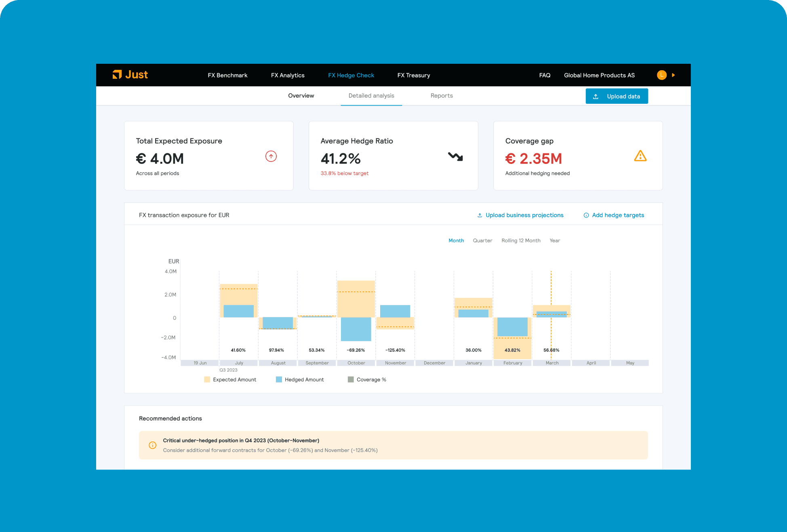Click the Upload data button
Viewport: 787px width, 532px height.
(x=617, y=96)
